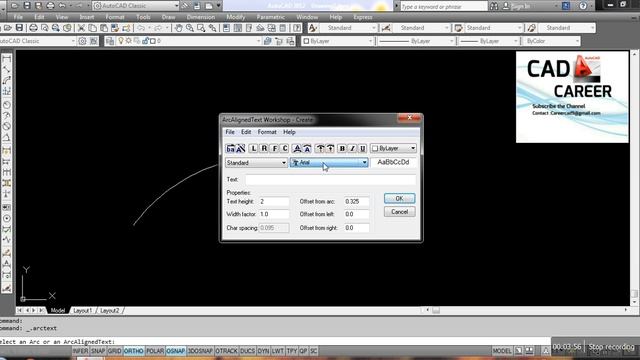Open the Standard text style dropdown in dialog
This screenshot has width=640, height=360.
coord(256,163)
